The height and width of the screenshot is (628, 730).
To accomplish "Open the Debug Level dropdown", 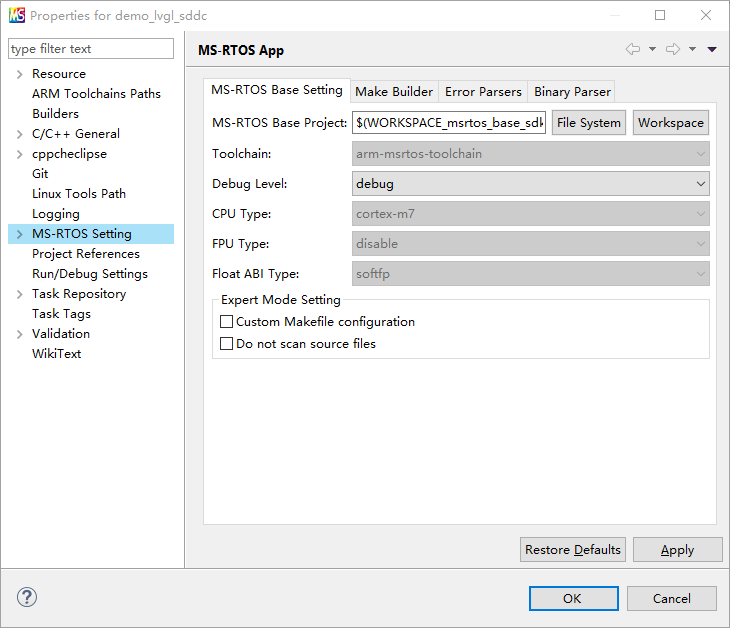I will tap(531, 184).
